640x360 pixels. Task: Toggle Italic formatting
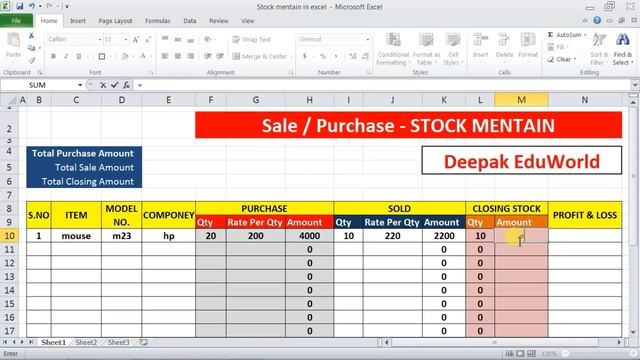[x=66, y=56]
